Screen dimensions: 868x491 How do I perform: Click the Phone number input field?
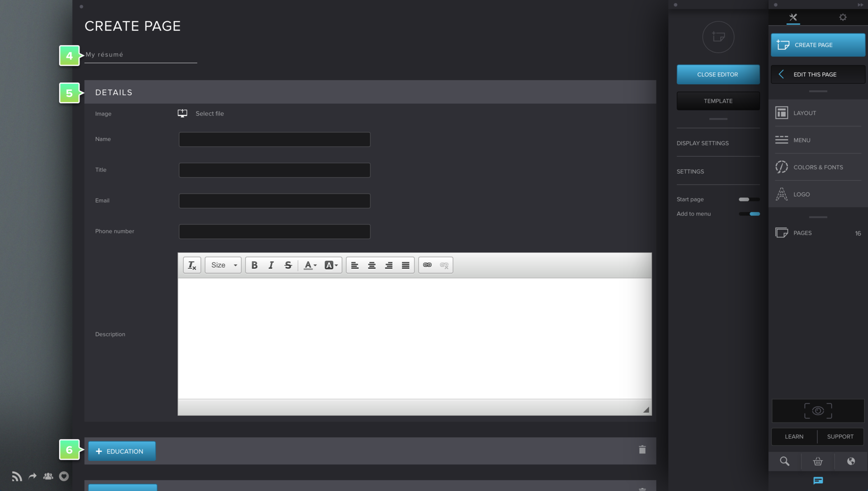click(274, 231)
